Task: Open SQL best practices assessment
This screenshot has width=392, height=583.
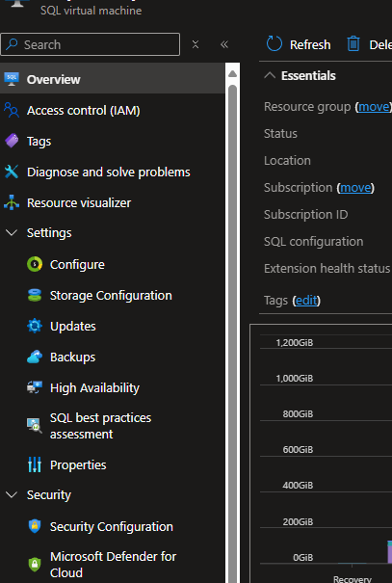Action: pyautogui.click(x=113, y=426)
